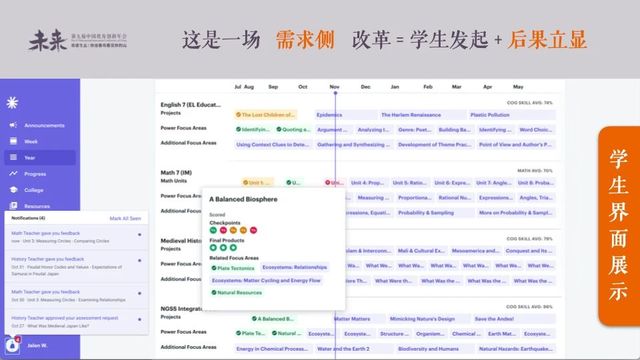Click the Plate Tectonics focus area tag

tap(233, 268)
